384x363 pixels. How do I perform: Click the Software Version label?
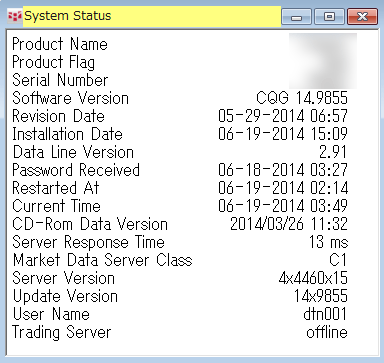[x=70, y=98]
